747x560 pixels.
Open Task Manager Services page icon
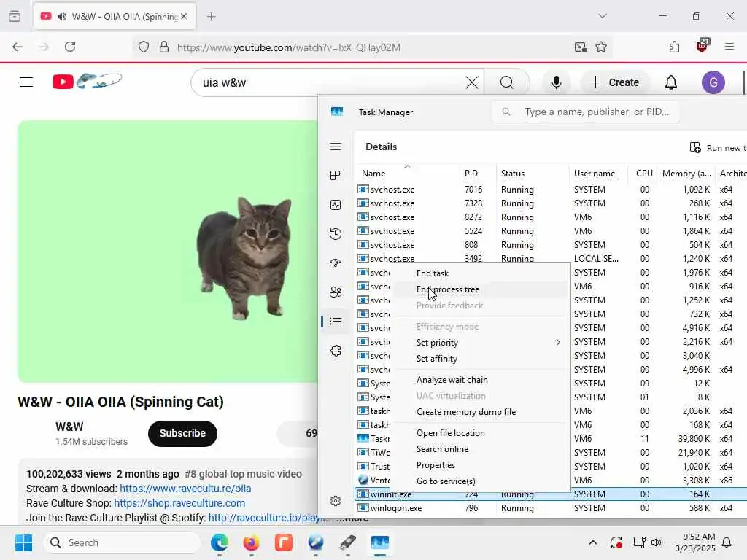336,351
